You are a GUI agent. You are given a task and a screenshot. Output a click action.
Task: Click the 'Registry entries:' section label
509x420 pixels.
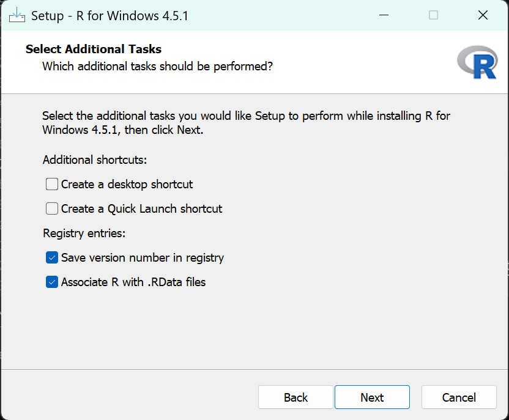pyautogui.click(x=84, y=234)
